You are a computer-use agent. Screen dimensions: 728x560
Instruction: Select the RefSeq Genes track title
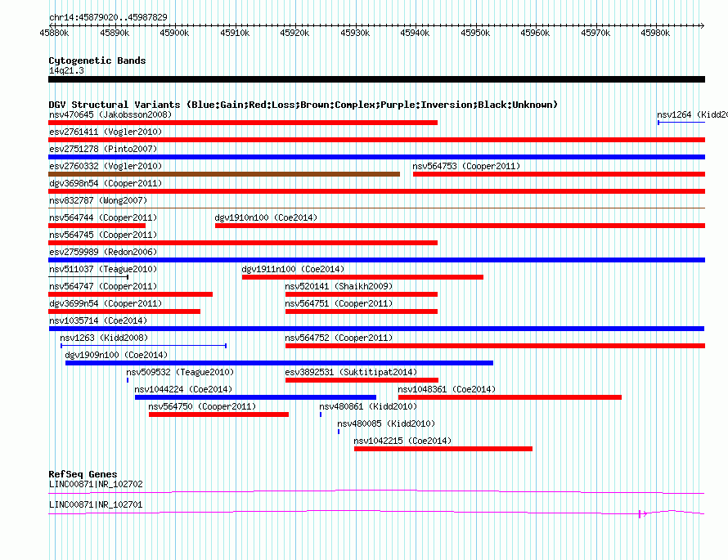[83, 474]
